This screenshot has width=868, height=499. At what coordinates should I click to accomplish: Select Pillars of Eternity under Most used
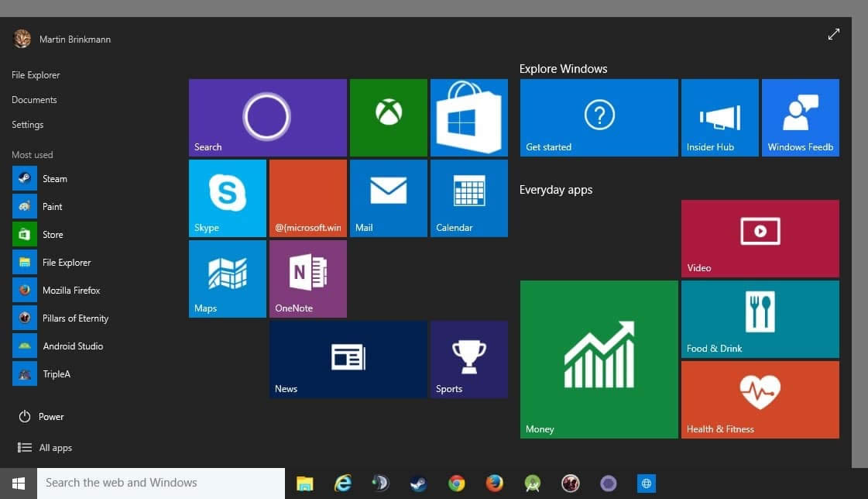(x=74, y=318)
